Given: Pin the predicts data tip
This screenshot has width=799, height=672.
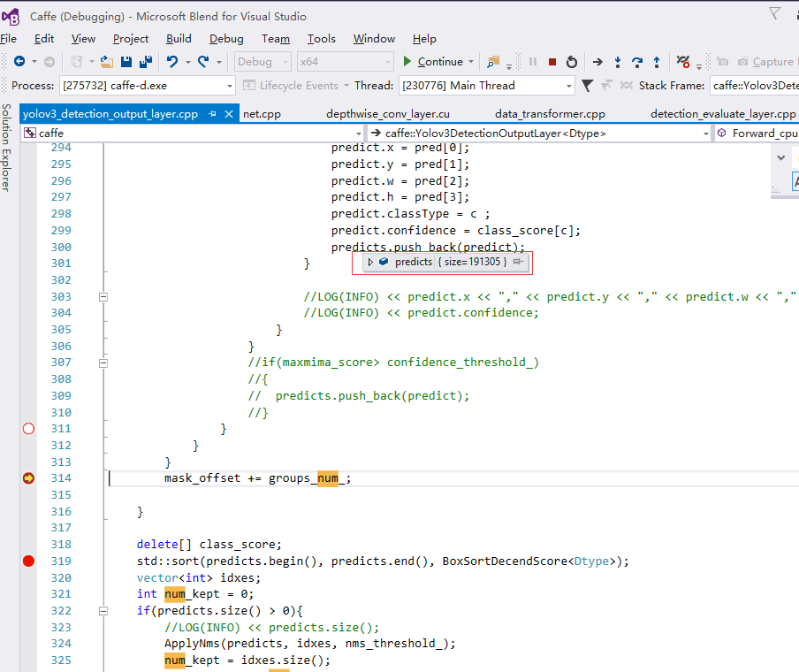Looking at the screenshot, I should click(x=518, y=262).
